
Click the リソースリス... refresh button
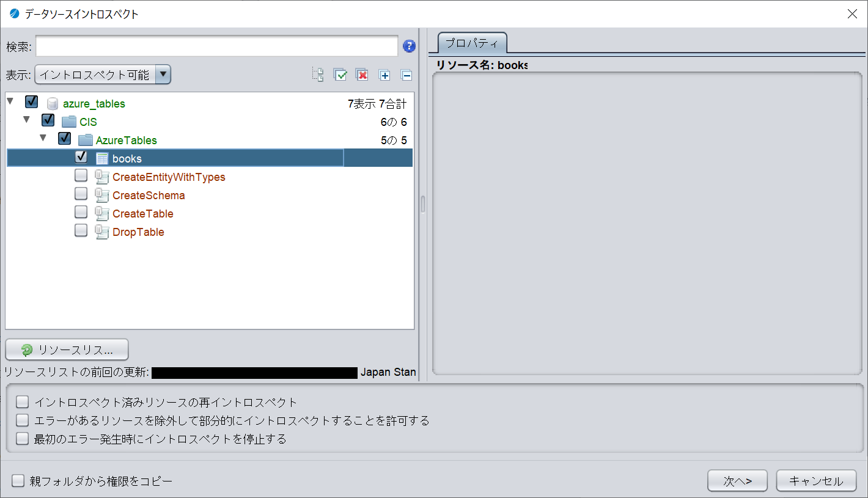point(67,350)
